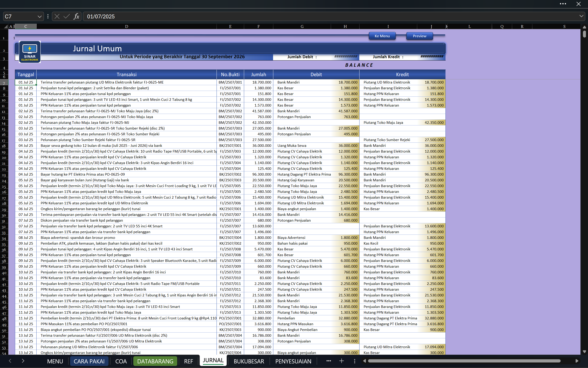Image resolution: width=588 pixels, height=368 pixels.
Task: Switch to the COA sheet tab
Action: [x=121, y=361]
